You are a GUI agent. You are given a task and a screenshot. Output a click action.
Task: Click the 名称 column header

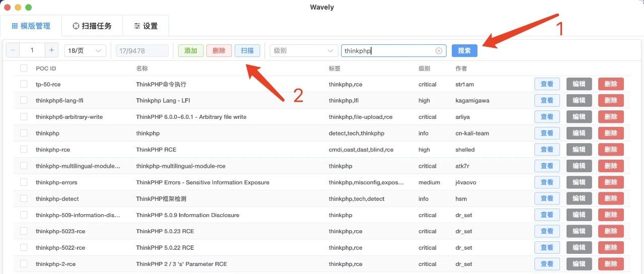point(142,68)
